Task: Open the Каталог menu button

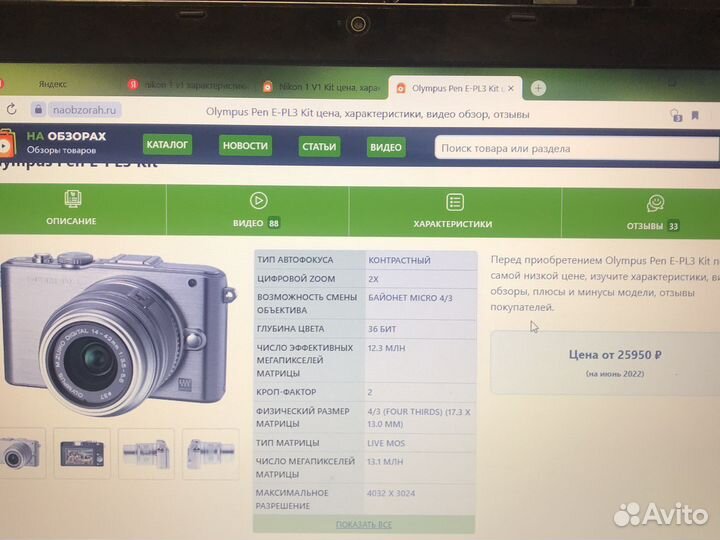Action: [167, 145]
